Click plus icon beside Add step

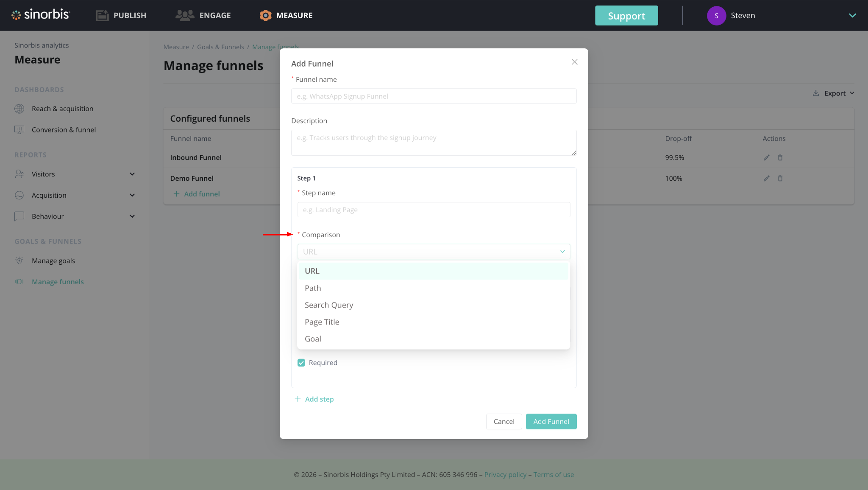tap(298, 399)
